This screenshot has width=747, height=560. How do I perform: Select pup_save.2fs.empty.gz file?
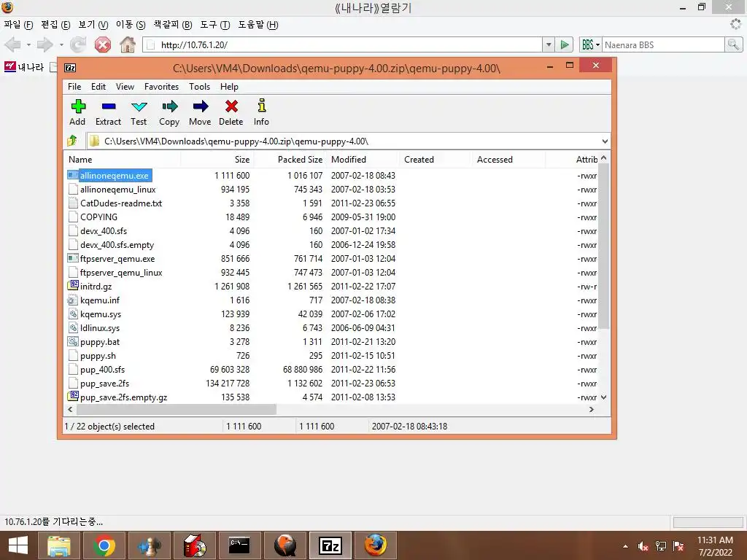123,397
